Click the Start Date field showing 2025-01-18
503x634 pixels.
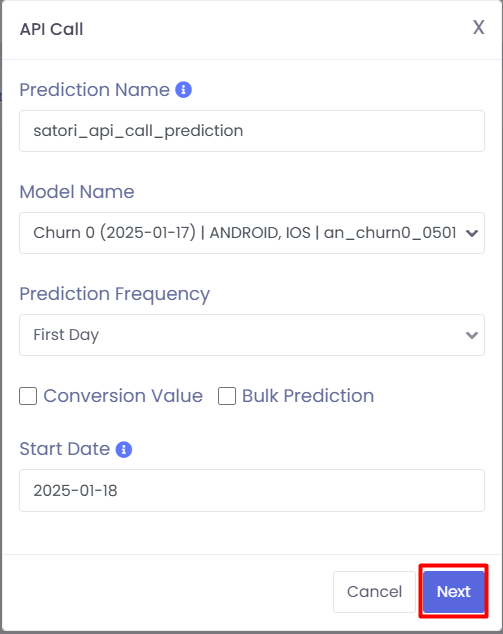(x=252, y=490)
